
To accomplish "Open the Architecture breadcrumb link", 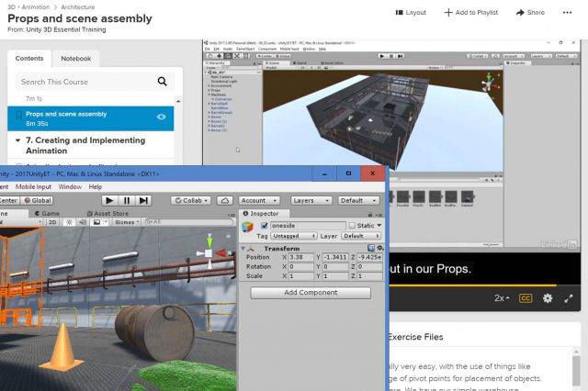I will (77, 7).
